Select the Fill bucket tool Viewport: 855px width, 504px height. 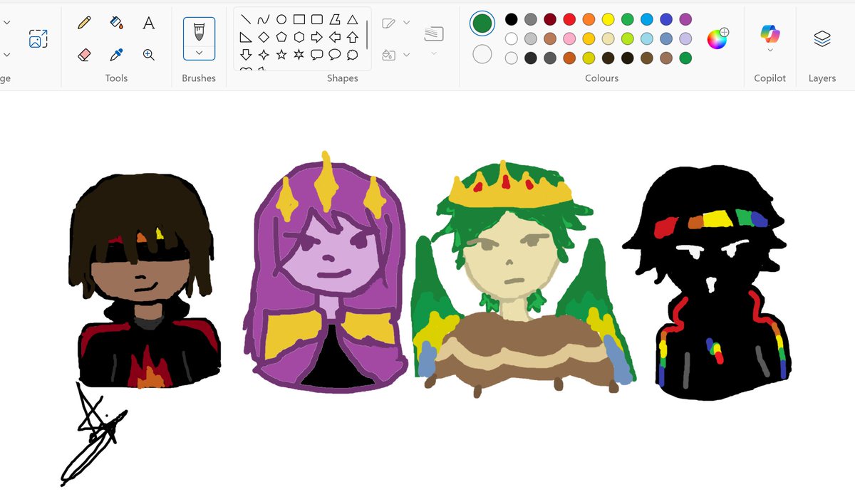117,23
